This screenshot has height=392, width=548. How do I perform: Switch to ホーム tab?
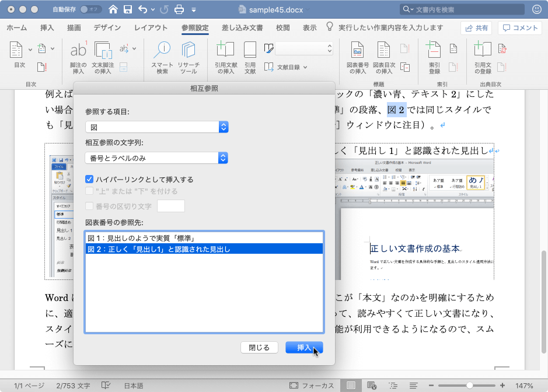[x=17, y=27]
